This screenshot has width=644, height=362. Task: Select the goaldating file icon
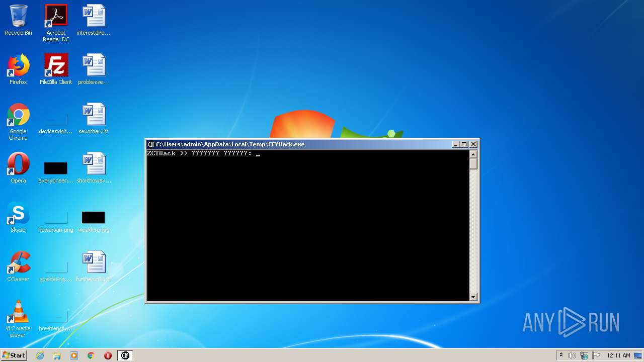click(56, 270)
